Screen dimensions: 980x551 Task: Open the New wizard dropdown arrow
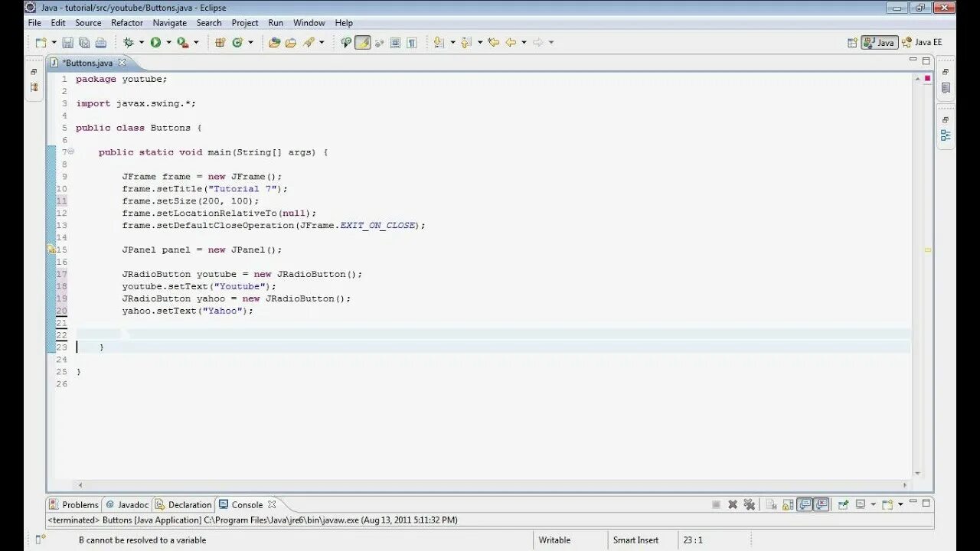[x=54, y=43]
